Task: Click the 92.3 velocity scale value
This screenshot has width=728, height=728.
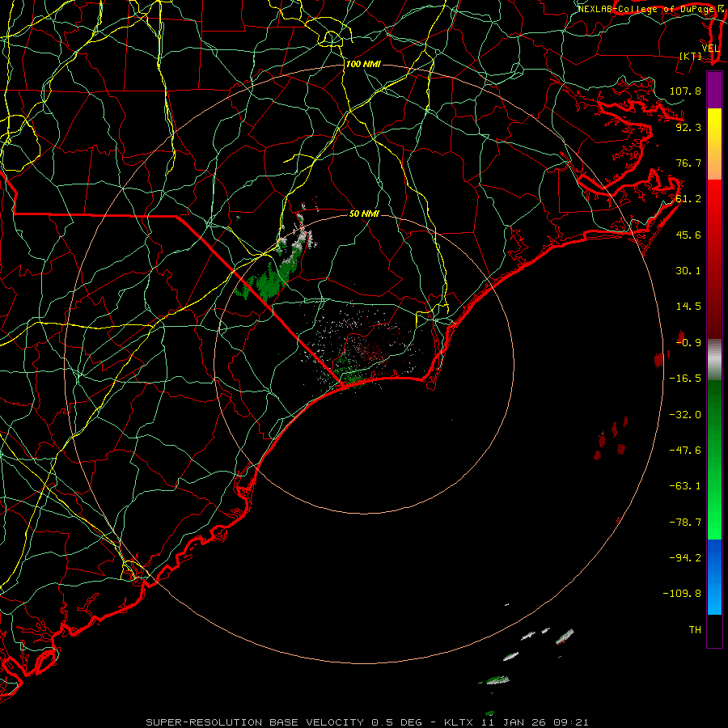Action: pyautogui.click(x=688, y=127)
